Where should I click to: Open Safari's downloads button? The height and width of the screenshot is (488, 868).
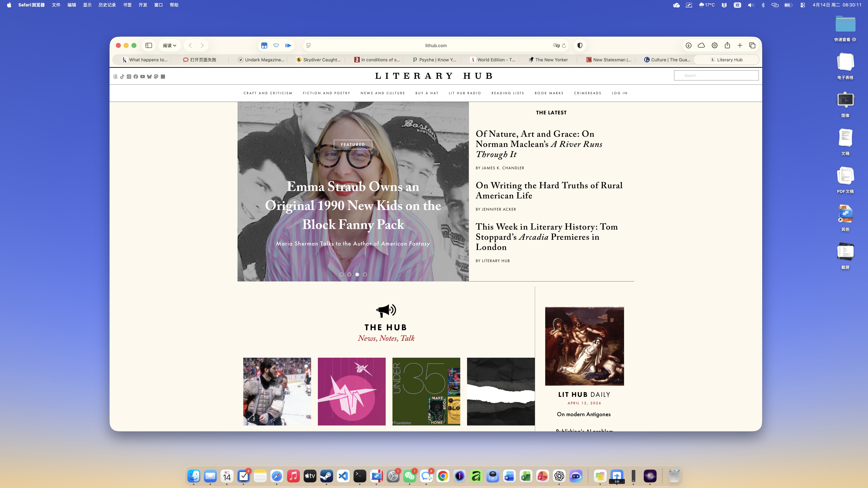688,45
